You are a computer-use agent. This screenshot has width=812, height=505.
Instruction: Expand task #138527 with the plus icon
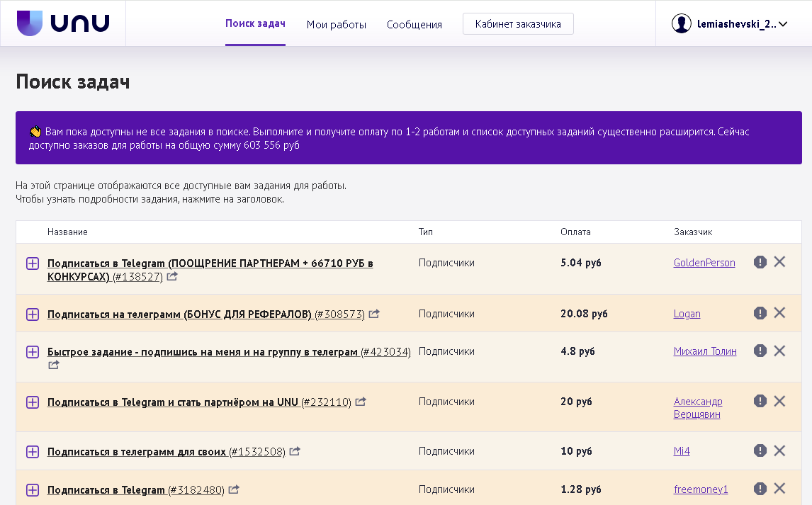click(x=33, y=263)
